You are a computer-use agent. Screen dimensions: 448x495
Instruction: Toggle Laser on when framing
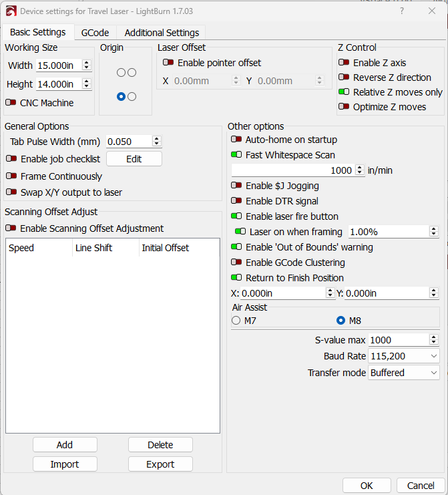(240, 231)
